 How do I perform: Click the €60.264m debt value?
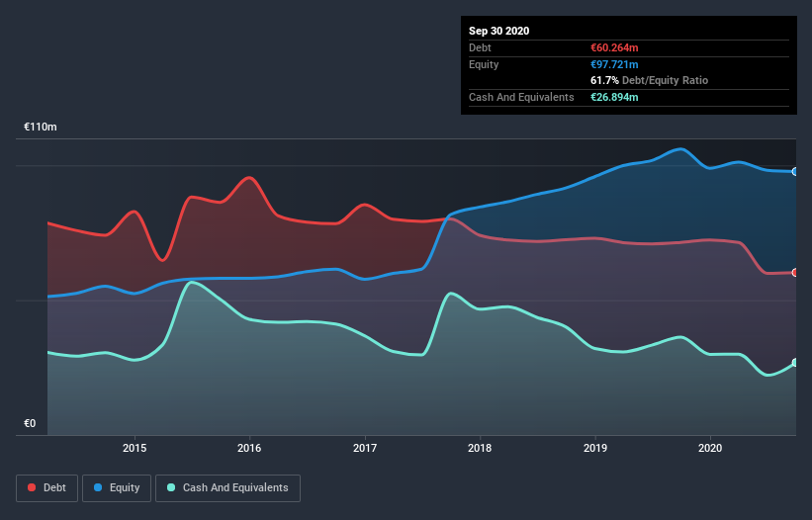(615, 47)
